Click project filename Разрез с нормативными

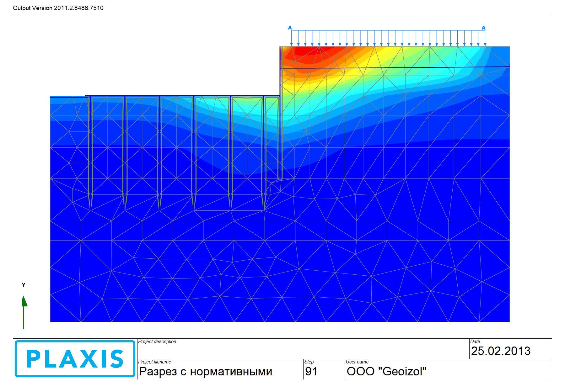click(206, 371)
